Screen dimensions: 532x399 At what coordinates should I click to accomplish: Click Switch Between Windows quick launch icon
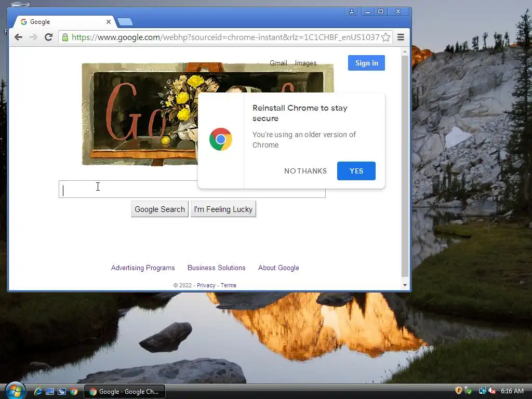[x=62, y=392]
